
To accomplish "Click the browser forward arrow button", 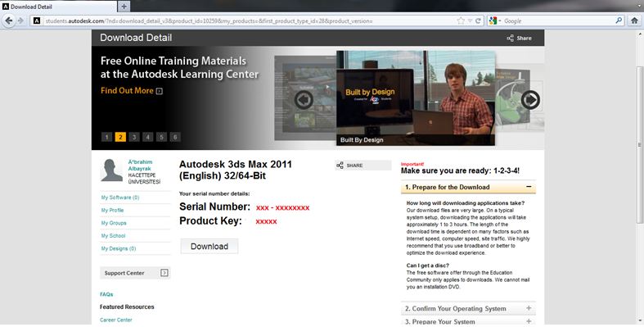I will (20, 20).
